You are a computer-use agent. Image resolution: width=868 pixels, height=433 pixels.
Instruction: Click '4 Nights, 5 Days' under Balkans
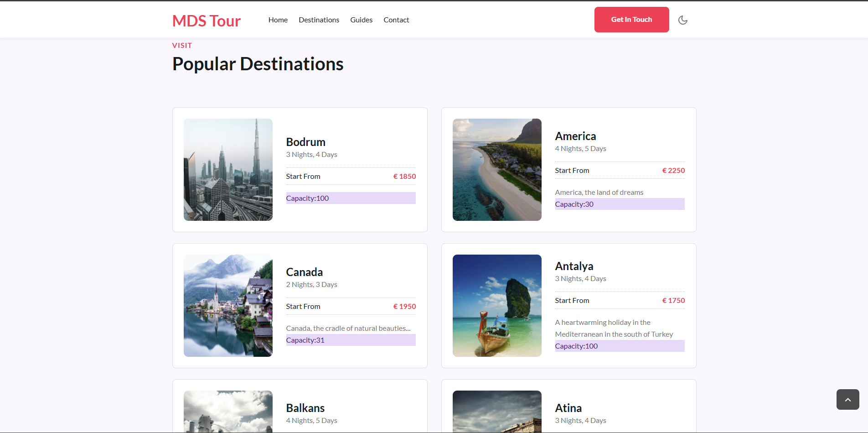(x=312, y=420)
